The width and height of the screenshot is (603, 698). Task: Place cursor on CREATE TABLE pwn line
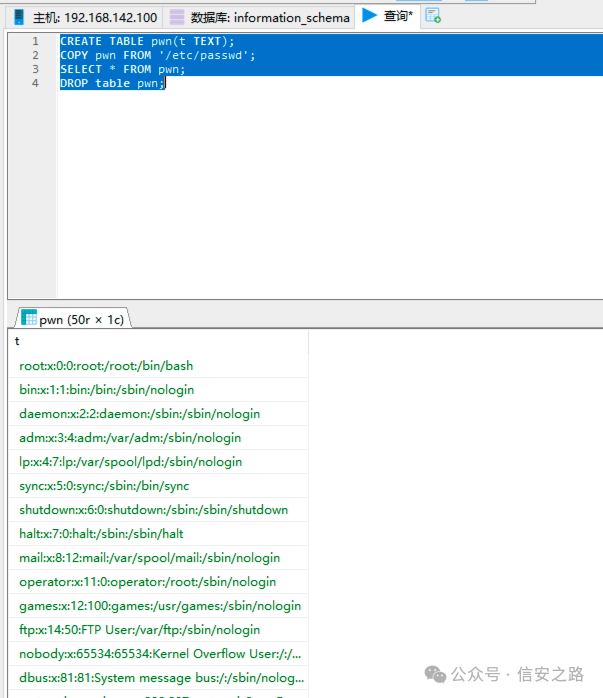(x=147, y=41)
